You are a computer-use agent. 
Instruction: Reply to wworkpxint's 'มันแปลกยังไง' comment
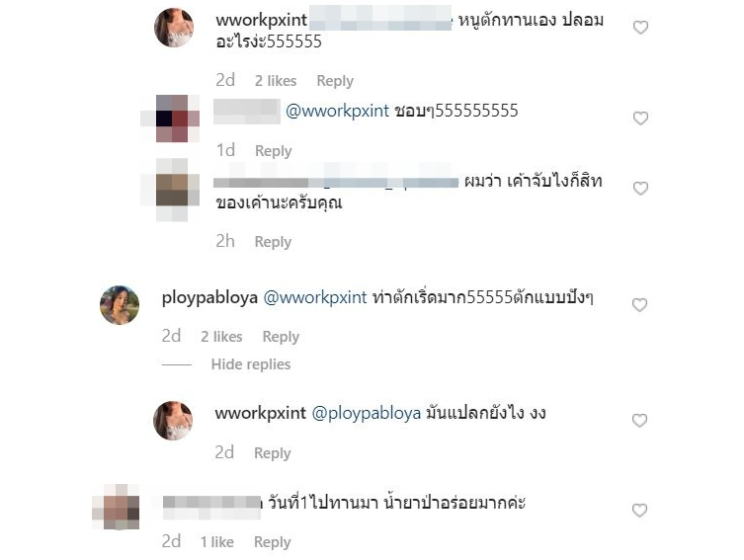[x=273, y=453]
